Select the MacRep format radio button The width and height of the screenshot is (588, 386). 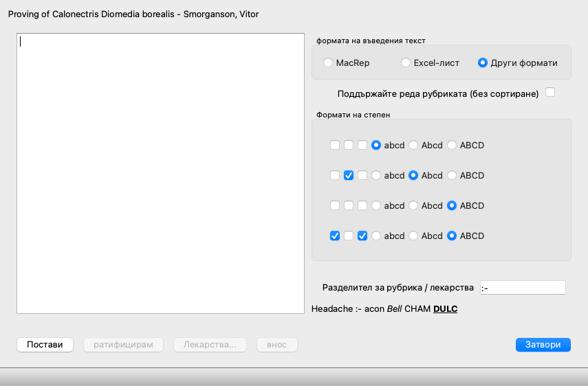click(328, 63)
